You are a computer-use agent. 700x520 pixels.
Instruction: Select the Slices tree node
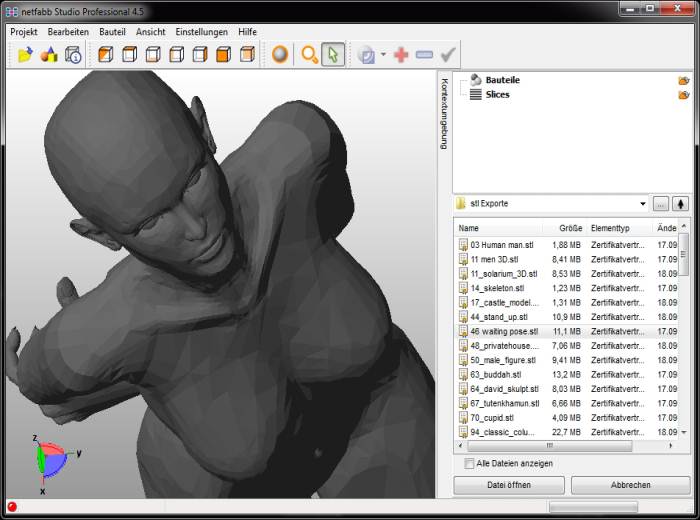click(x=497, y=94)
